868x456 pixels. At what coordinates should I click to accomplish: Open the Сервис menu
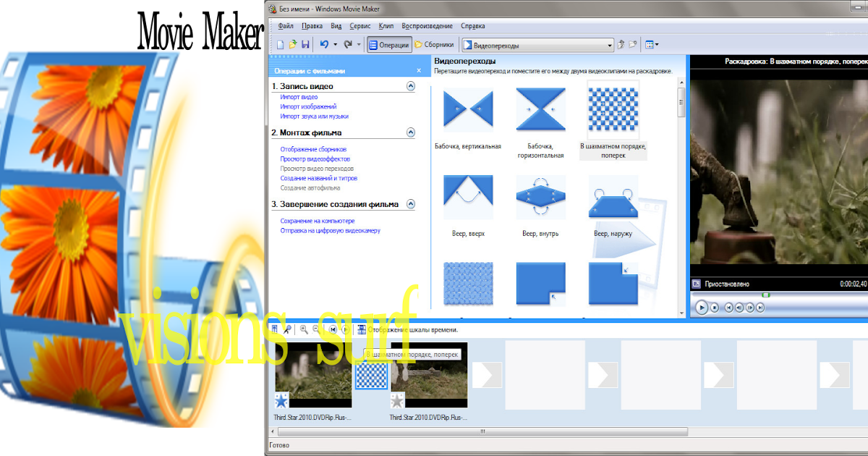point(360,25)
